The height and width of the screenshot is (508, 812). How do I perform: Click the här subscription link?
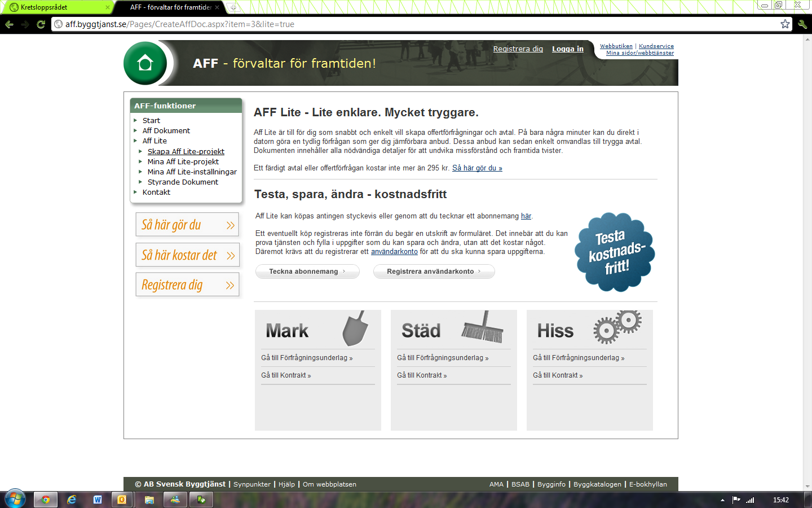click(526, 216)
